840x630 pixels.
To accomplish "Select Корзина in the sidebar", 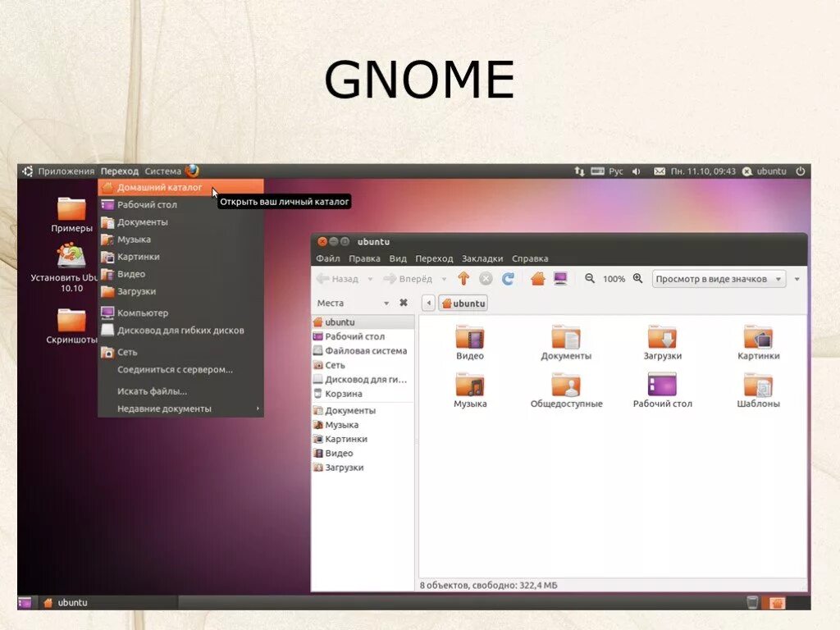I will coord(363,393).
